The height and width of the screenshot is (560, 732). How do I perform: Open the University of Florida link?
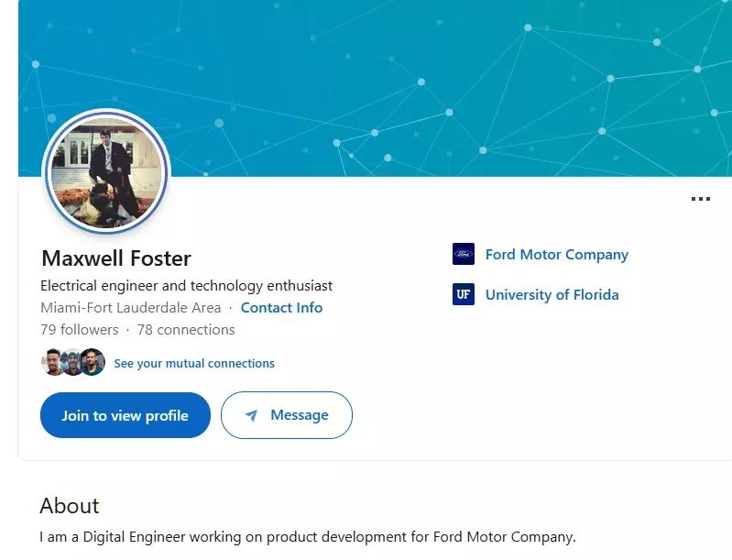pos(552,295)
